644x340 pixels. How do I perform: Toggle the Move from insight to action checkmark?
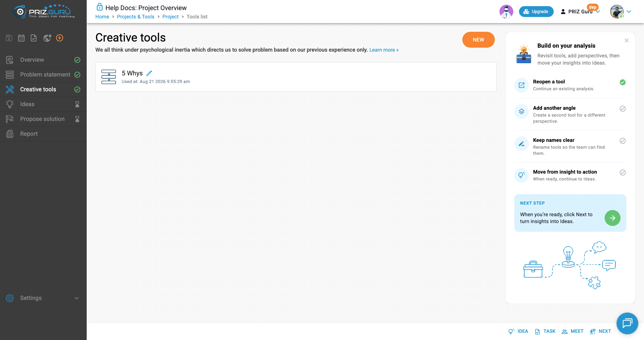(623, 173)
